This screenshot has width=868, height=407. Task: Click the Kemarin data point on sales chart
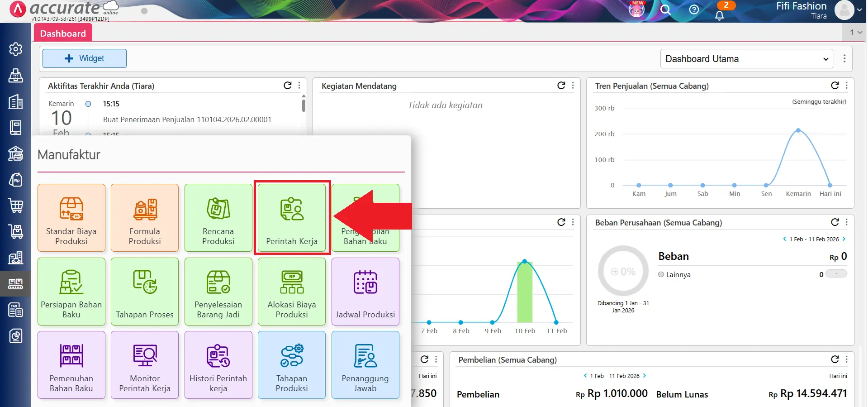coord(798,130)
